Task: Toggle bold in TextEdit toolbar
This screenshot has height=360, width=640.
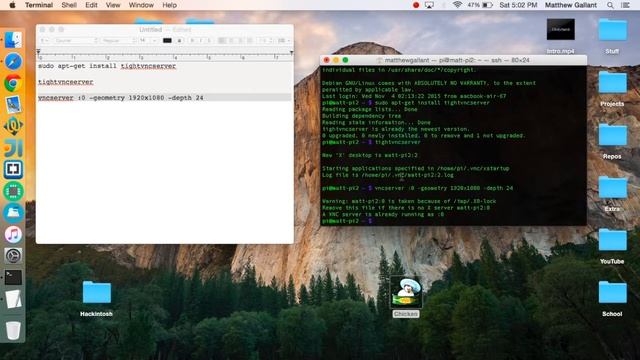Action: pyautogui.click(x=192, y=40)
